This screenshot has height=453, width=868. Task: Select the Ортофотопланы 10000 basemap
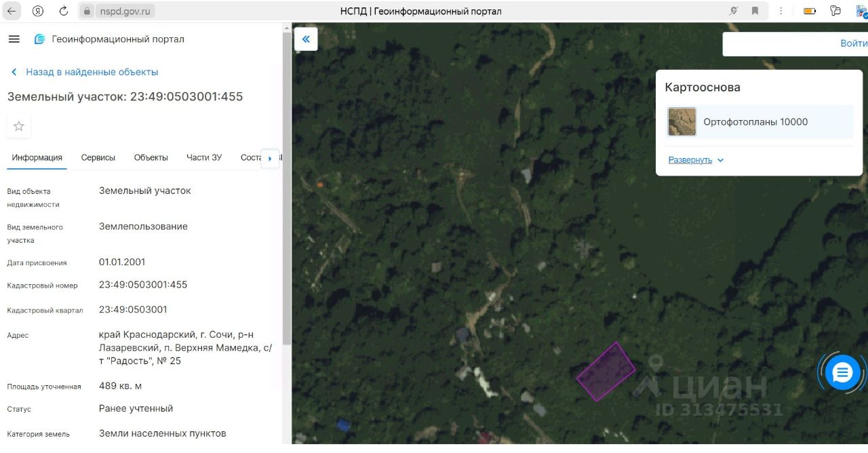(759, 122)
